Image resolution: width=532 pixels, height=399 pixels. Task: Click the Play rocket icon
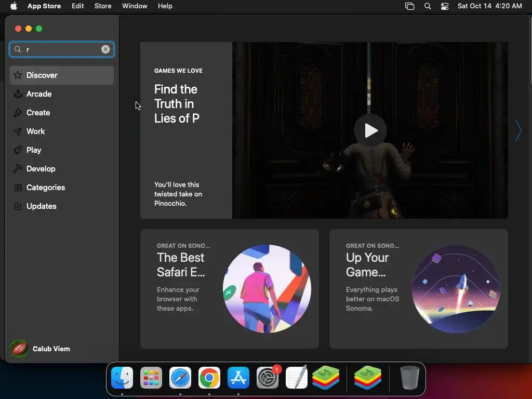pos(18,150)
